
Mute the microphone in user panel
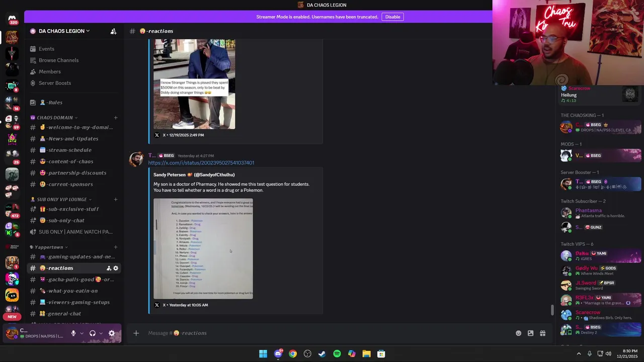point(73,333)
